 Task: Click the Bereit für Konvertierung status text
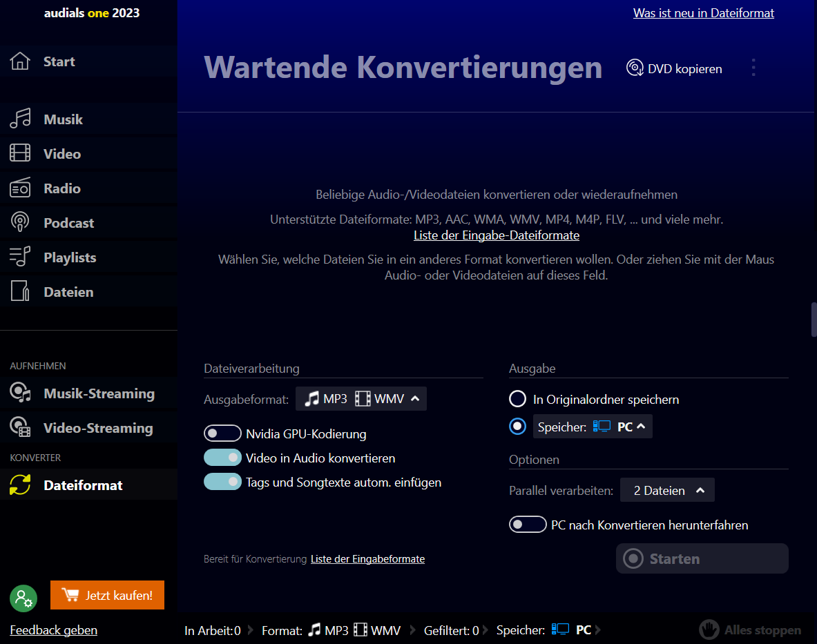point(256,558)
